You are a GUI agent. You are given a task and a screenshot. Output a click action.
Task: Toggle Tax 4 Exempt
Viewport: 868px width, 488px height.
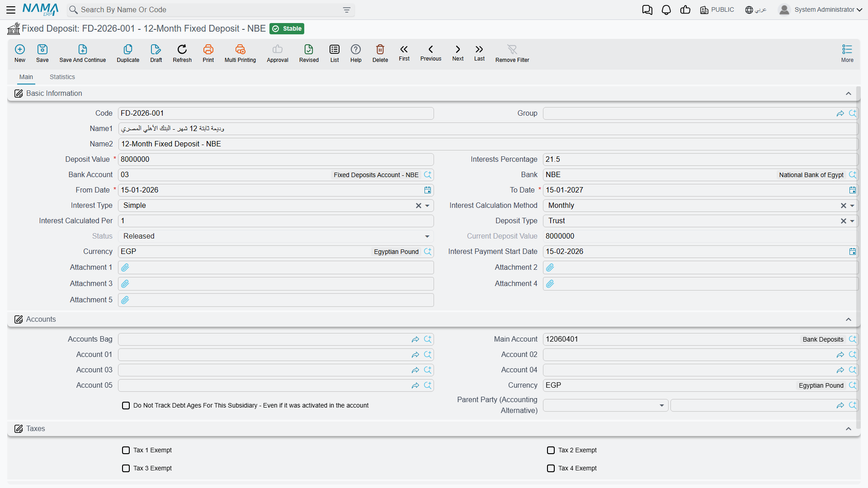551,469
